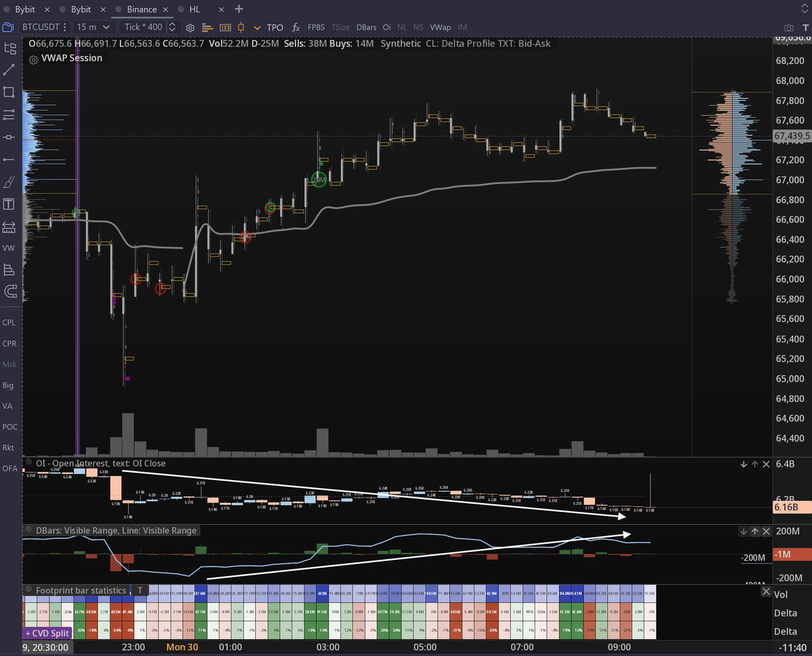Close the Footprint bar statistics panel

[766, 592]
